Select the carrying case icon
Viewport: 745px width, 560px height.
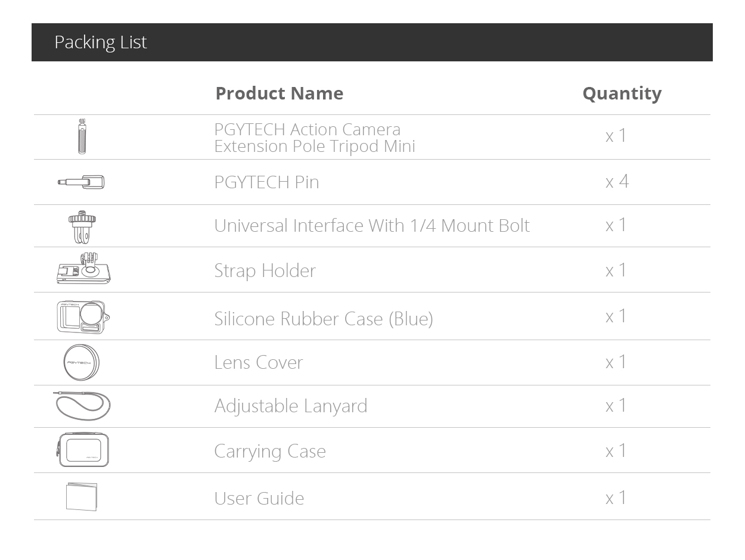click(83, 450)
